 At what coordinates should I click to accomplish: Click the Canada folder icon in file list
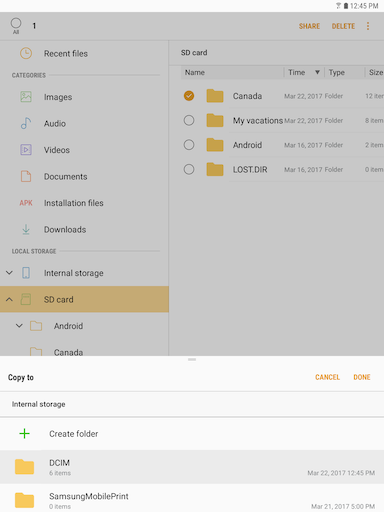(x=215, y=96)
